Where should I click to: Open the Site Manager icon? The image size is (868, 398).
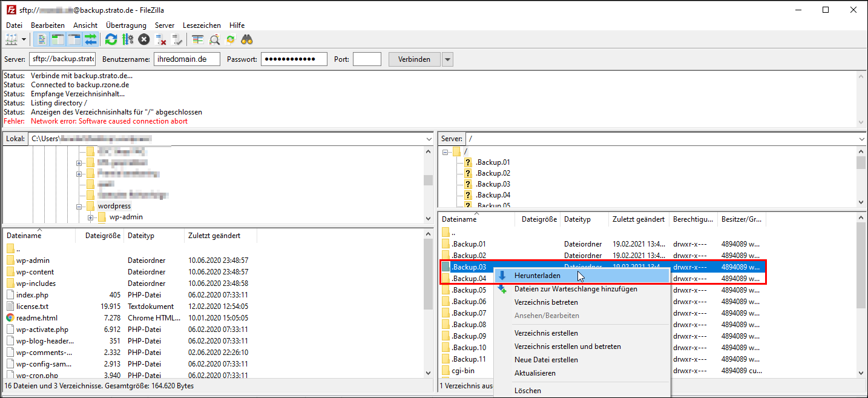(x=11, y=39)
